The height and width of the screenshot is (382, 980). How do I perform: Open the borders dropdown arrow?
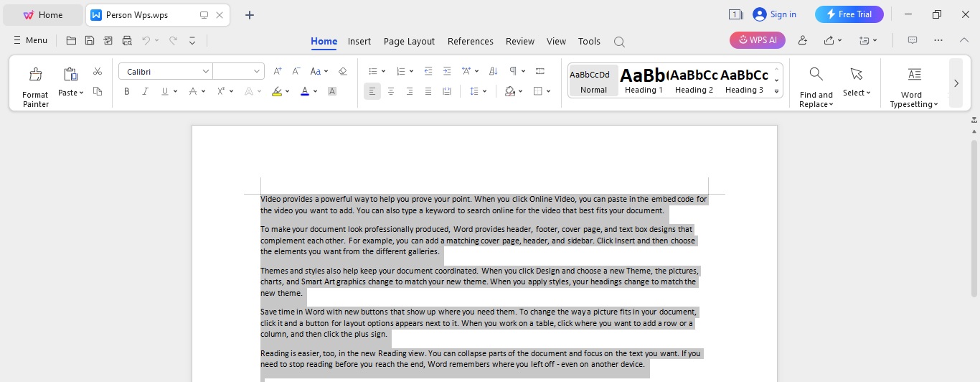tap(549, 91)
